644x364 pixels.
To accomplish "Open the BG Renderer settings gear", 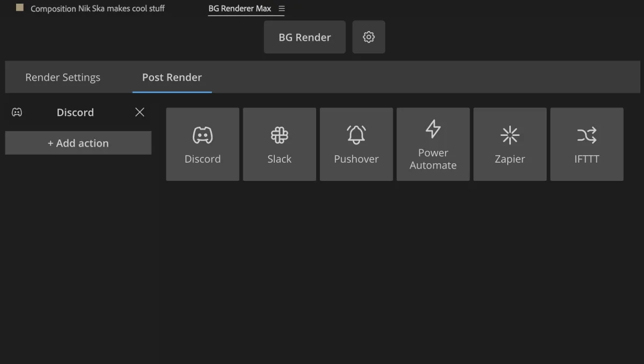I will pyautogui.click(x=369, y=37).
